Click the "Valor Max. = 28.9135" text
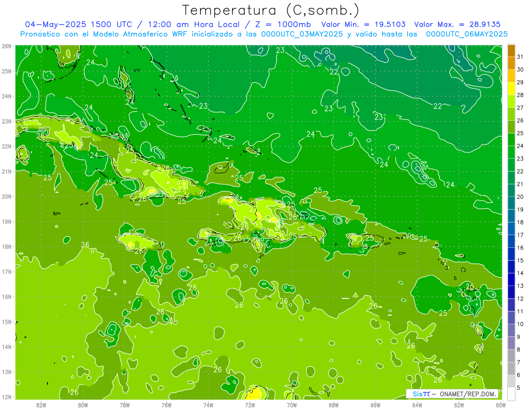 tap(458, 24)
